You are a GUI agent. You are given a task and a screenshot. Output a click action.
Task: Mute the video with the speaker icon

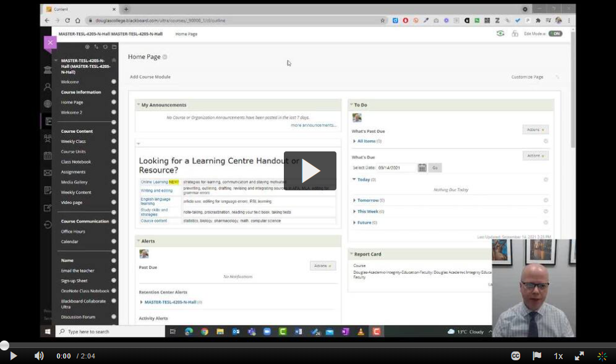(39, 356)
